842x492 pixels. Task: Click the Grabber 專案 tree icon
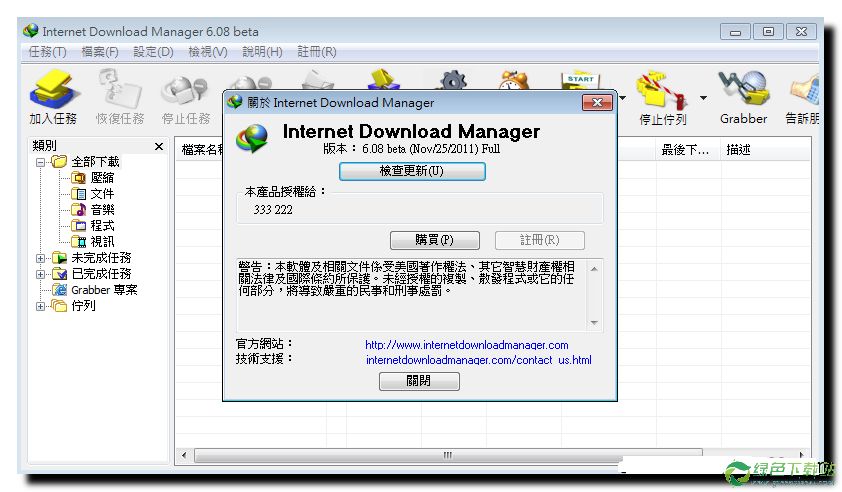click(59, 290)
